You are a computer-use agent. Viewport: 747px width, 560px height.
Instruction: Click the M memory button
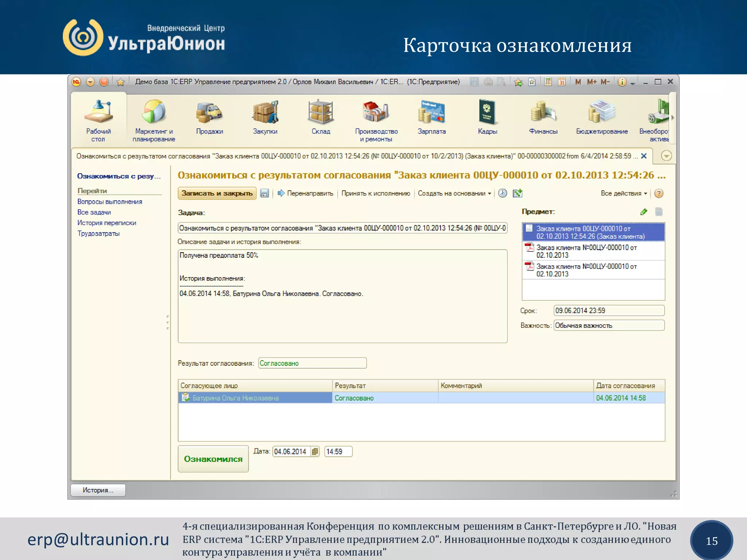tap(578, 82)
